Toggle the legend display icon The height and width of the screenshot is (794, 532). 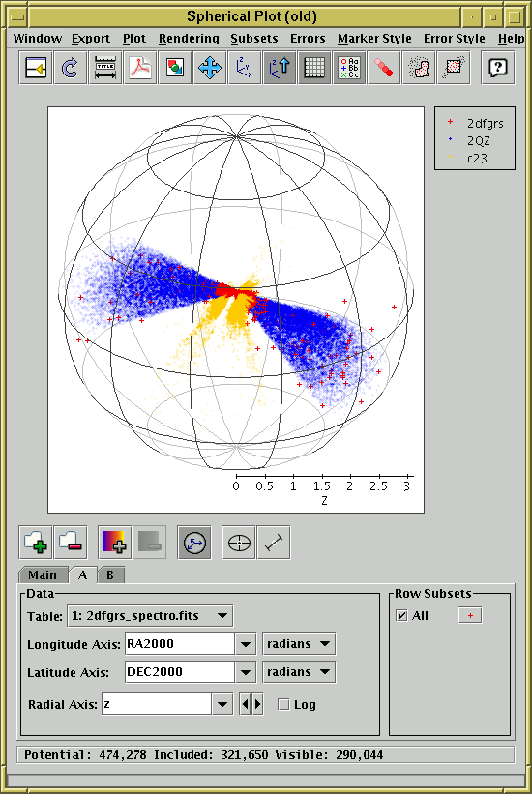pyautogui.click(x=349, y=68)
